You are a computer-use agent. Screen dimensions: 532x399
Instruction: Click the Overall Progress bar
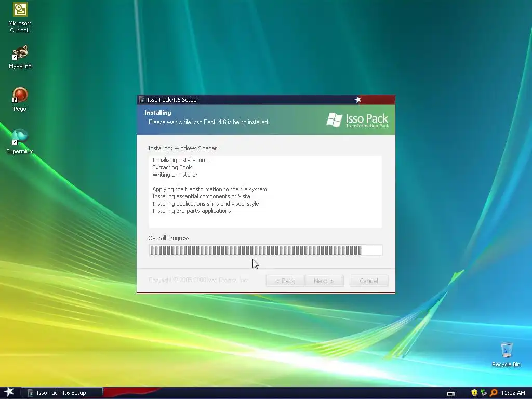[x=265, y=250]
